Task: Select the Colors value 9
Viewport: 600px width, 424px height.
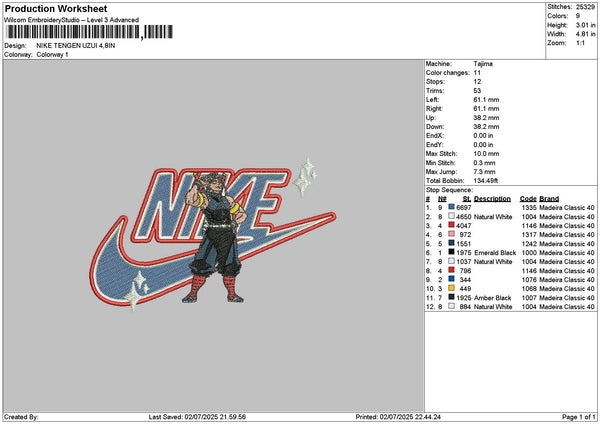Action: (x=578, y=16)
